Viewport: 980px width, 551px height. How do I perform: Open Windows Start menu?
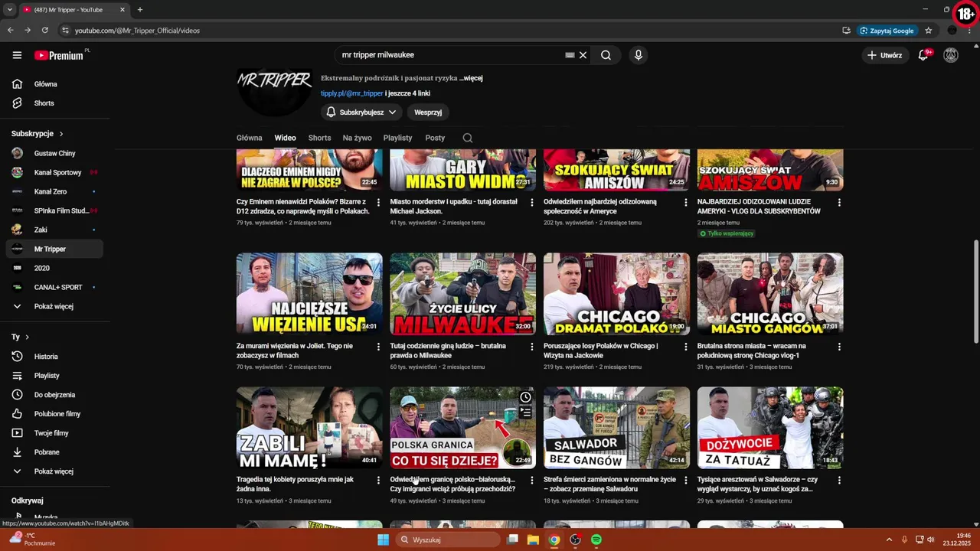click(x=384, y=540)
